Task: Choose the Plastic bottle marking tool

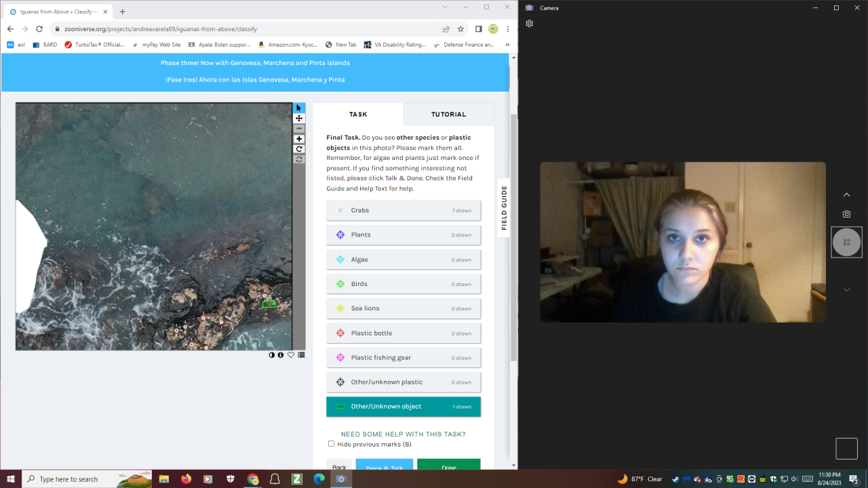Action: click(x=403, y=333)
